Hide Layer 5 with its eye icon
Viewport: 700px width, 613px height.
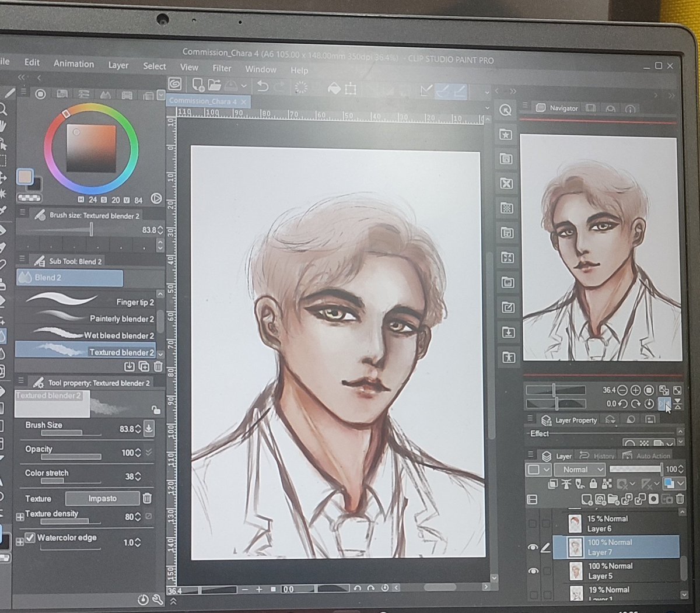click(x=533, y=571)
